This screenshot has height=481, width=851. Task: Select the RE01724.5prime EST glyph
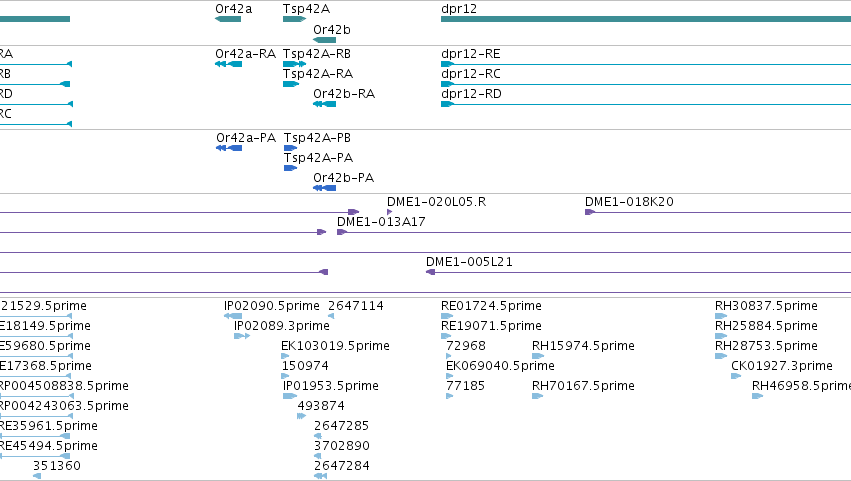coord(447,316)
